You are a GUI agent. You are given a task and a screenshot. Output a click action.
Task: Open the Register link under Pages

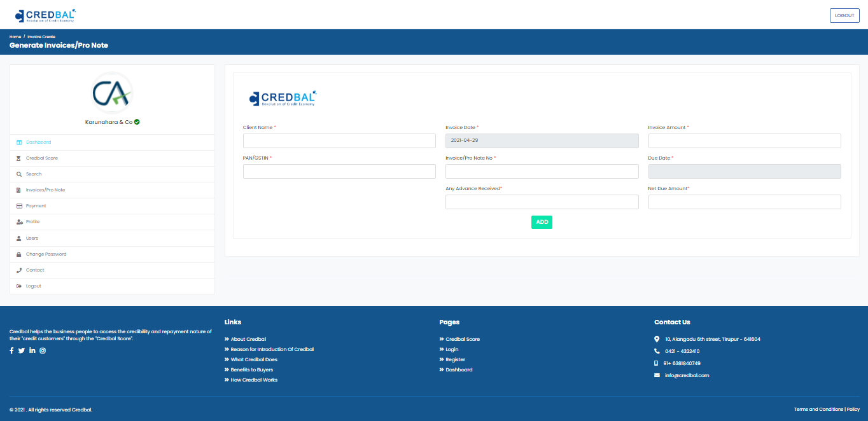pos(455,359)
